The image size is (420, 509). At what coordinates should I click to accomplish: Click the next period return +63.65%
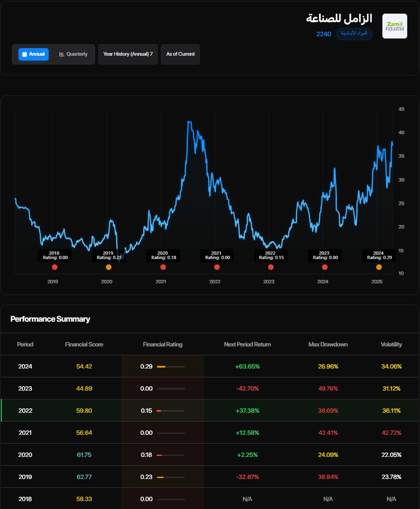pyautogui.click(x=247, y=366)
